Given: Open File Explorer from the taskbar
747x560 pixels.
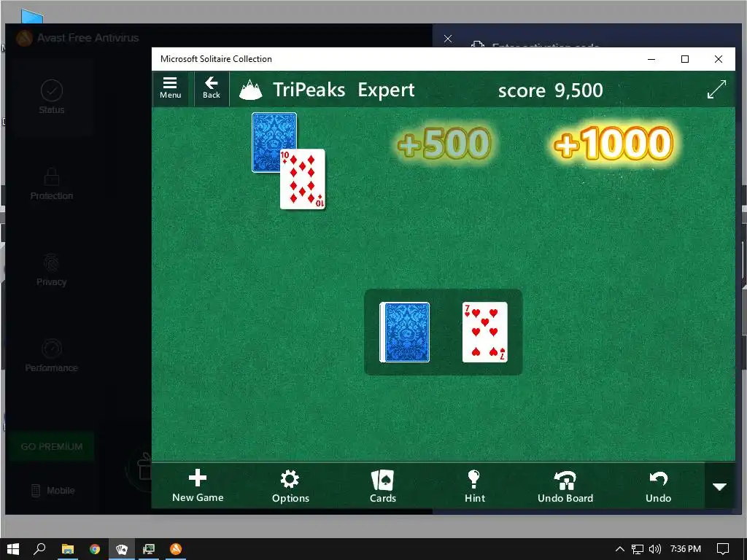Looking at the screenshot, I should coord(68,549).
